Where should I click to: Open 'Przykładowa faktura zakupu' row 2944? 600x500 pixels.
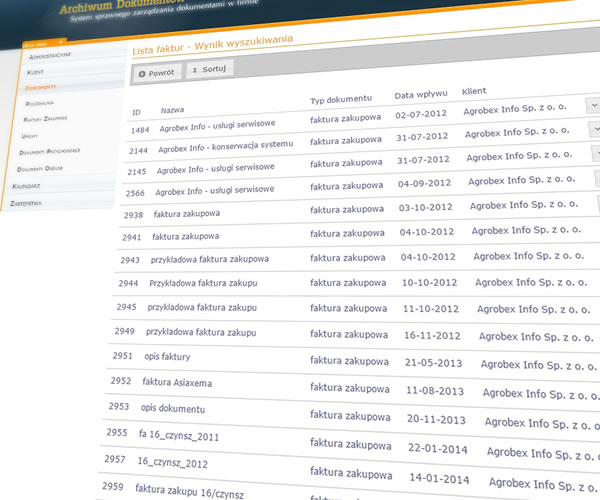pyautogui.click(x=203, y=283)
